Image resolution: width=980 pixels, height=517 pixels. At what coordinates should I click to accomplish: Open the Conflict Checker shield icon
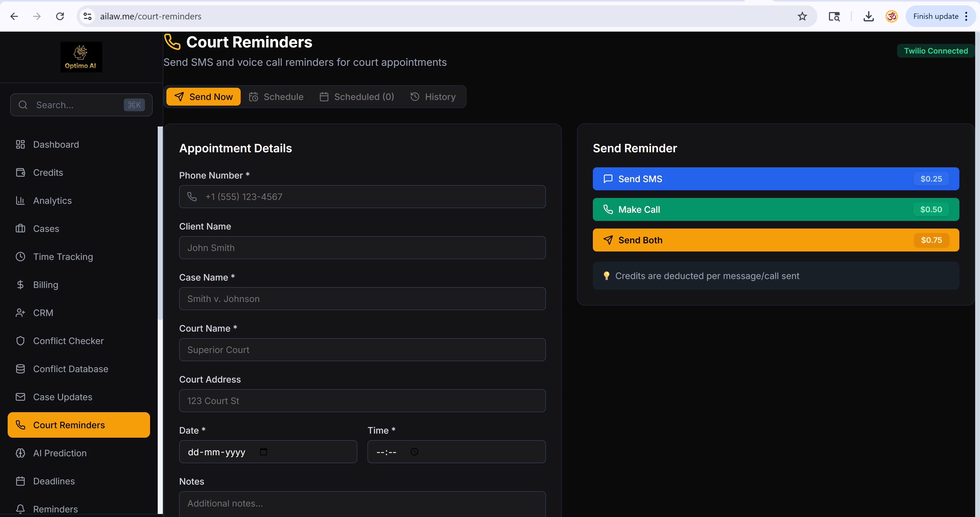(x=20, y=341)
